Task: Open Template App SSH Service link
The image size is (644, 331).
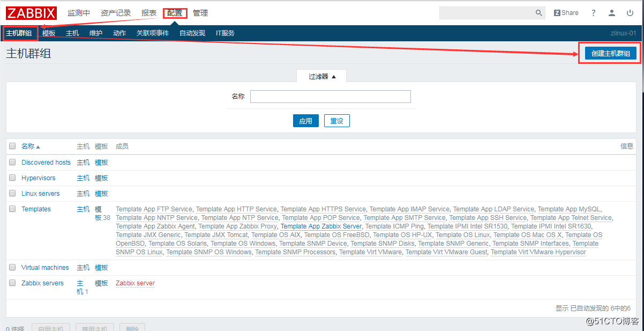Action: pyautogui.click(x=488, y=217)
